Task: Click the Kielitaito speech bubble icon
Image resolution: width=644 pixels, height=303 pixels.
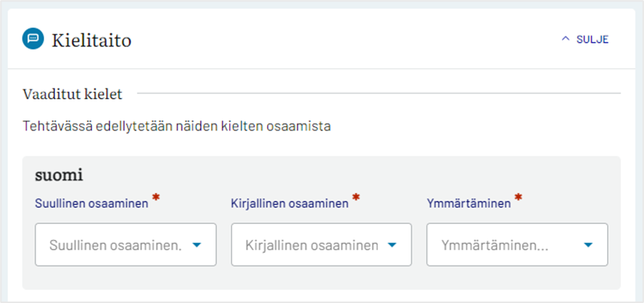Action: [x=33, y=38]
